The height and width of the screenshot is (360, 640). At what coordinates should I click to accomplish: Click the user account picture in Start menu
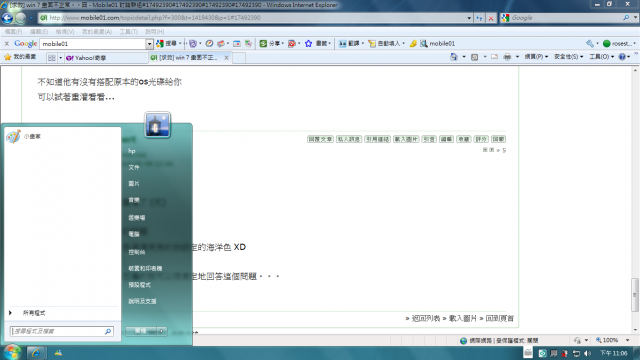pos(157,124)
